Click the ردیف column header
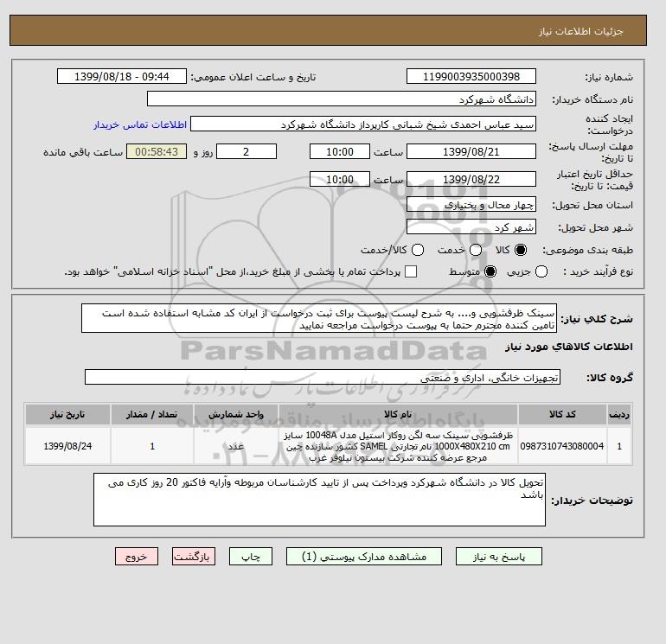 tap(619, 414)
